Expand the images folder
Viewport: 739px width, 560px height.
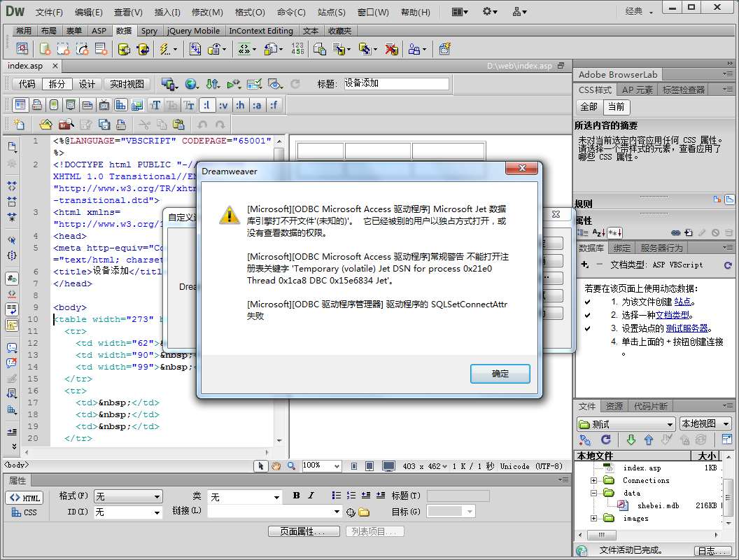point(594,519)
